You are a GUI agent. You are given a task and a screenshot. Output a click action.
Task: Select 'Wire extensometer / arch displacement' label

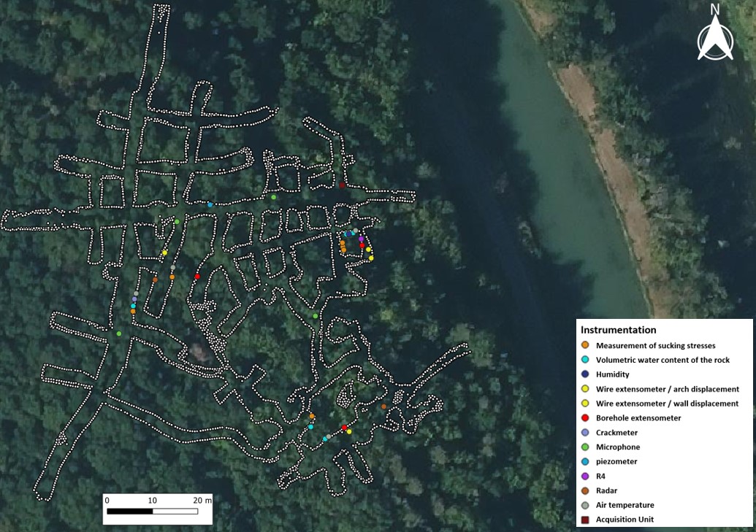coord(668,389)
